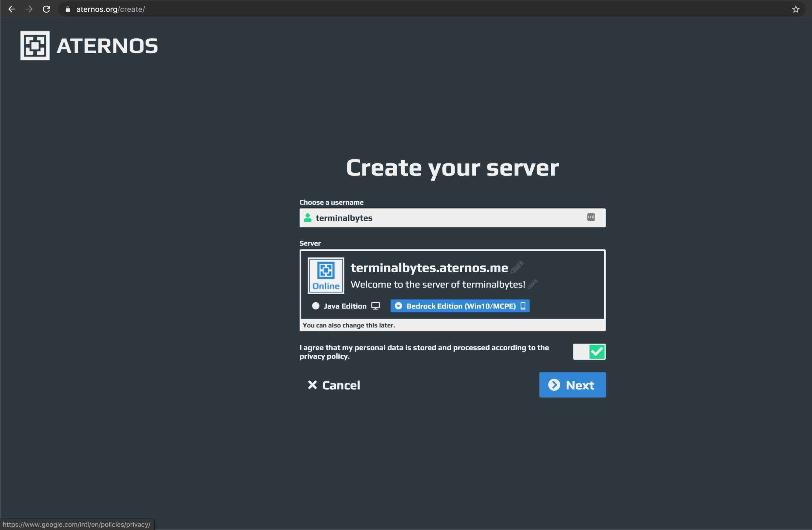Click the padlock site info icon
This screenshot has height=530, width=812.
click(x=68, y=9)
